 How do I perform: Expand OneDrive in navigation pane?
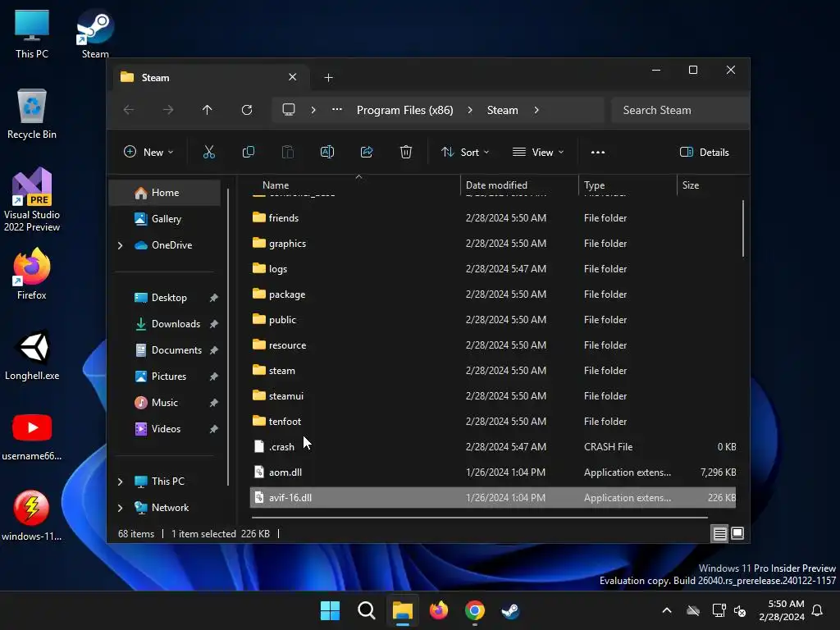tap(120, 245)
